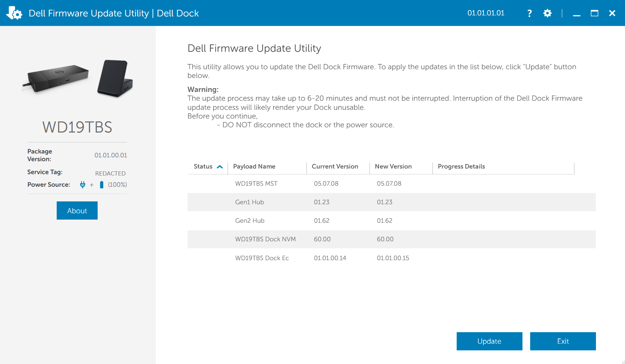Click the version number 01.01.01.01 in the header
Viewport: 625px width, 364px height.
[x=486, y=13]
